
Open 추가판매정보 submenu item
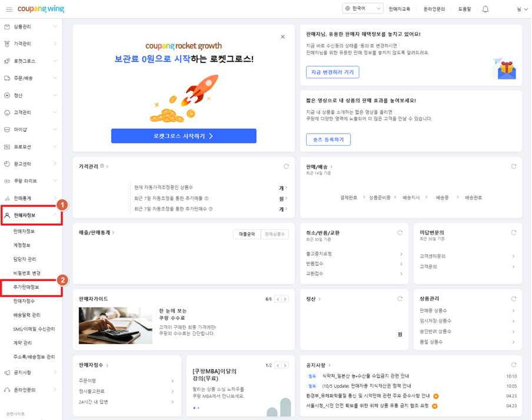pos(26,287)
